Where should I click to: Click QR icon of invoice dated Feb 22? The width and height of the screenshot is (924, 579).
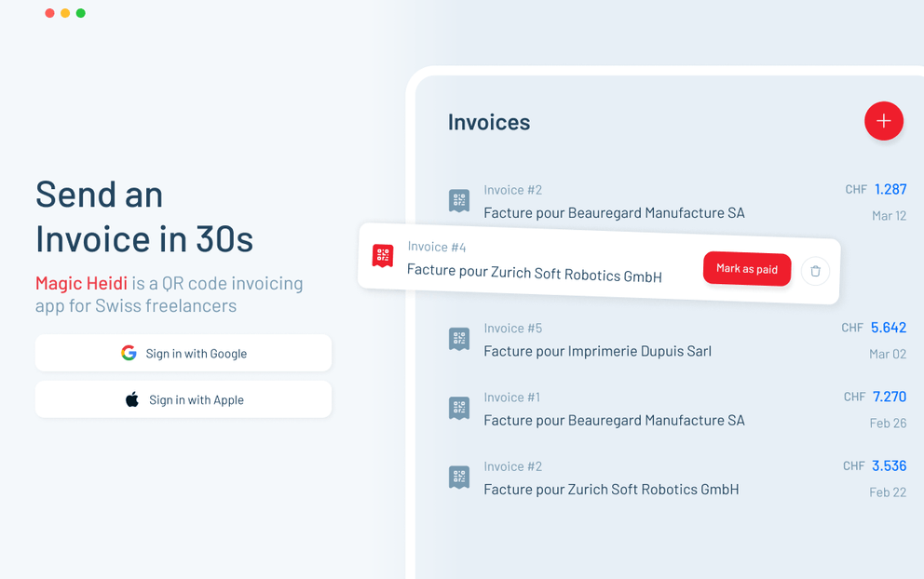tap(459, 478)
